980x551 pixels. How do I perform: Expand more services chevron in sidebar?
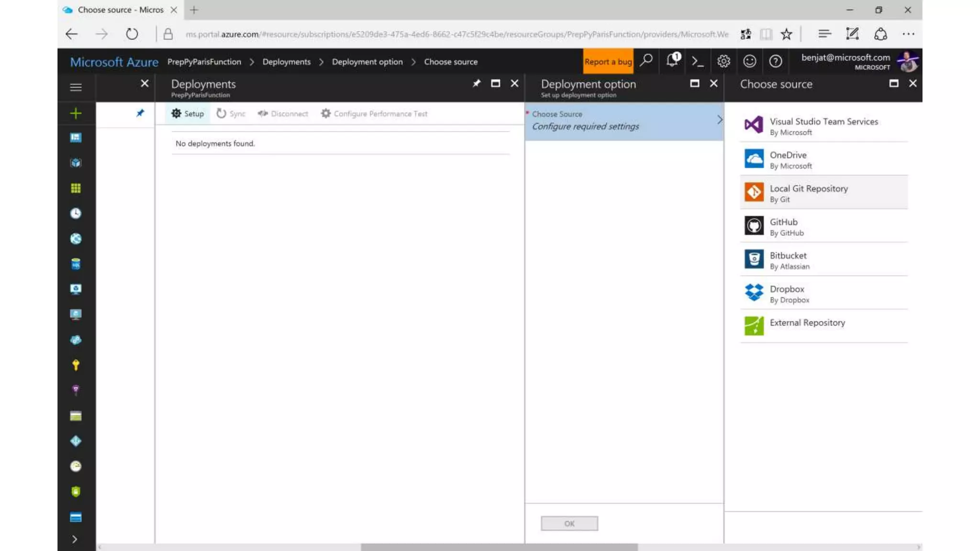tap(75, 539)
